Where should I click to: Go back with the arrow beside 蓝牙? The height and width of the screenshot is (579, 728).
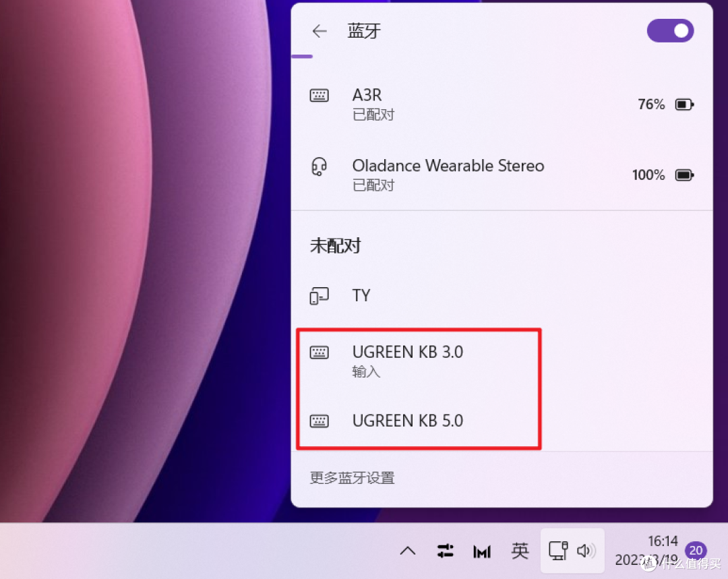tap(320, 31)
